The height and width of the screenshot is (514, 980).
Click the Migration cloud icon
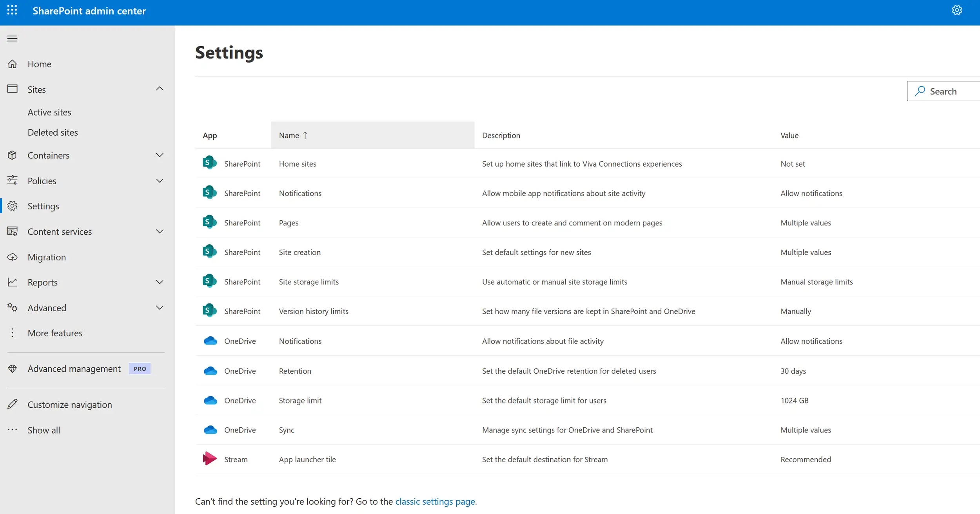tap(13, 257)
